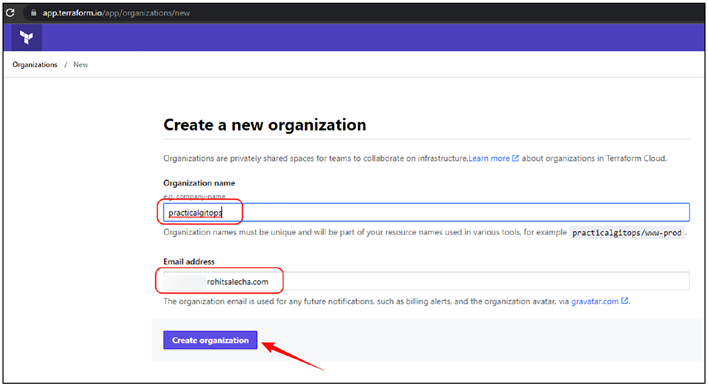Screen dimensions: 708x386
Task: Reload the page with browser refresh icon
Action: click(x=10, y=13)
